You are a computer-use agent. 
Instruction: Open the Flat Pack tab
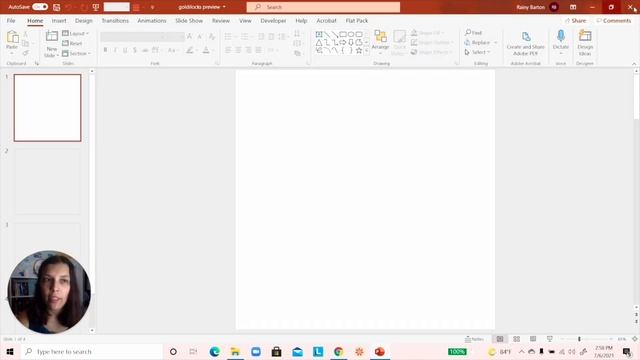click(x=357, y=20)
